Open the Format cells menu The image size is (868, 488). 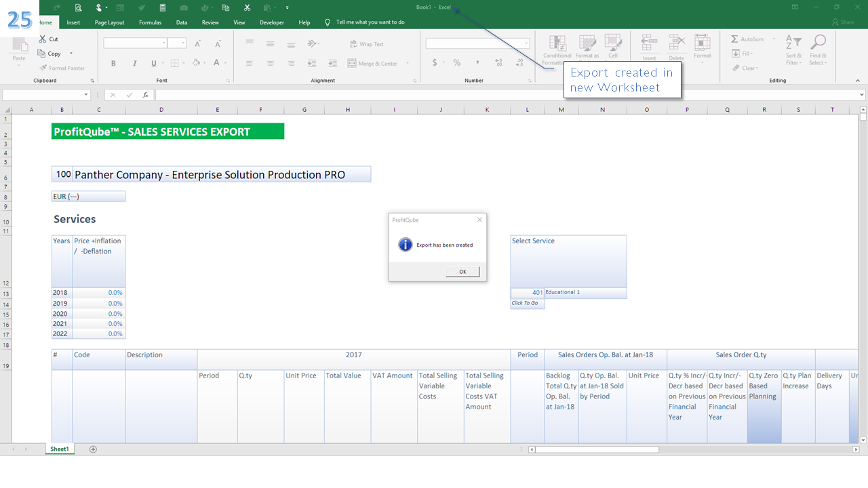coord(703,47)
